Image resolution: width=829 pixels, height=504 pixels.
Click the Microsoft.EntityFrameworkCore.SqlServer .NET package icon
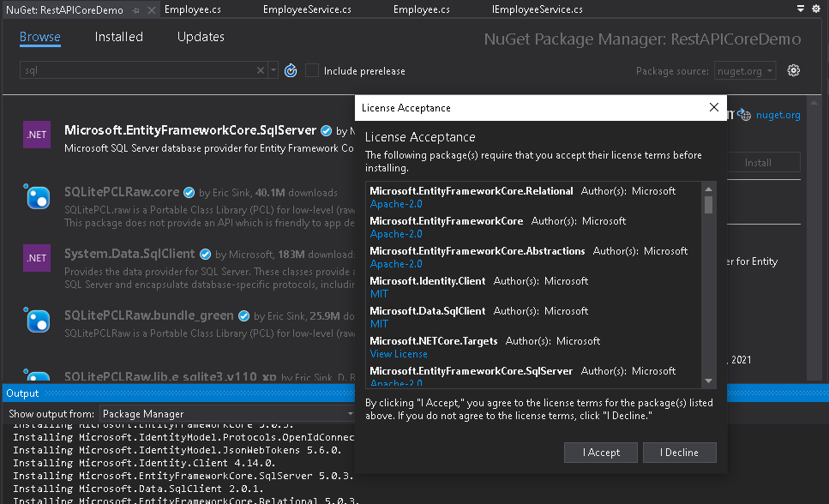(37, 135)
